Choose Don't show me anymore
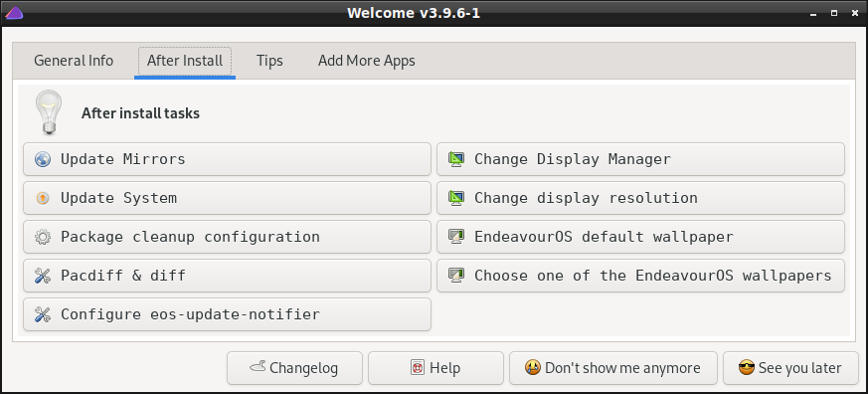Image resolution: width=868 pixels, height=394 pixels. tap(613, 368)
